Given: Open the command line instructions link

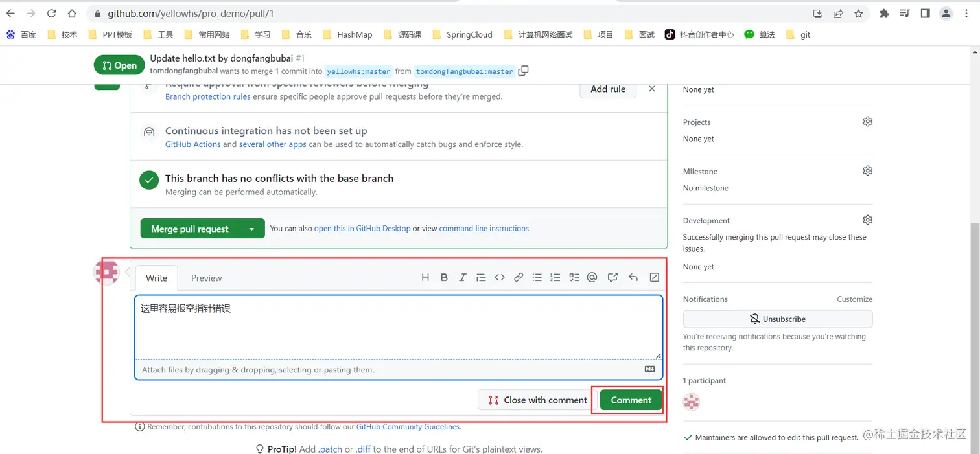Looking at the screenshot, I should pyautogui.click(x=484, y=229).
